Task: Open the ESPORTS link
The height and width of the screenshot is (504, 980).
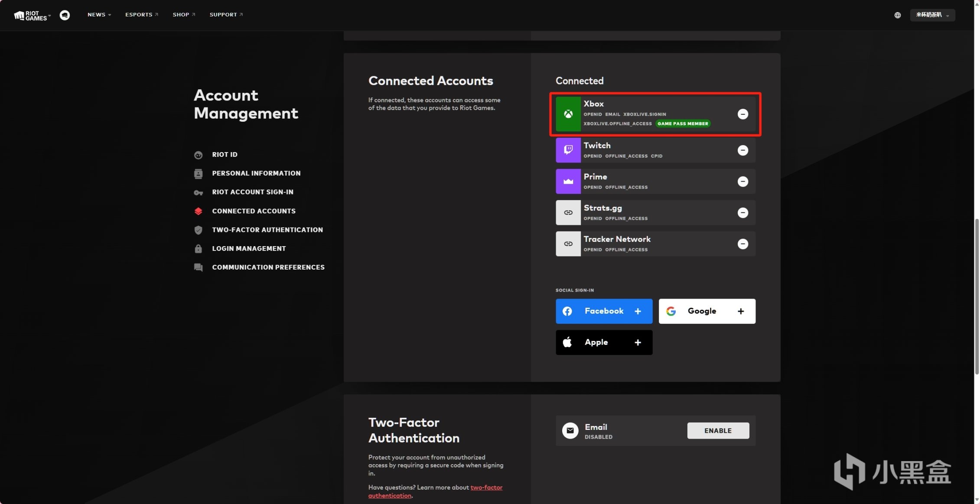Action: coord(142,15)
